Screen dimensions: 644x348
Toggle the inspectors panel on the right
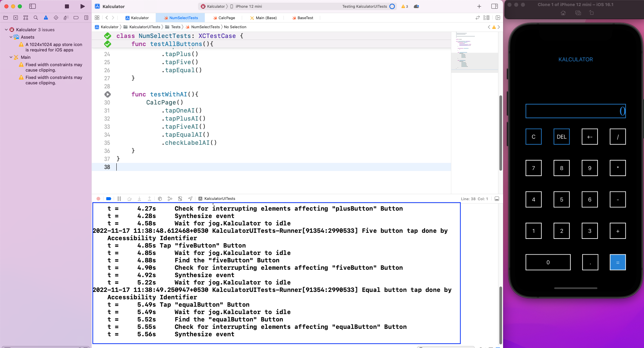pos(494,6)
